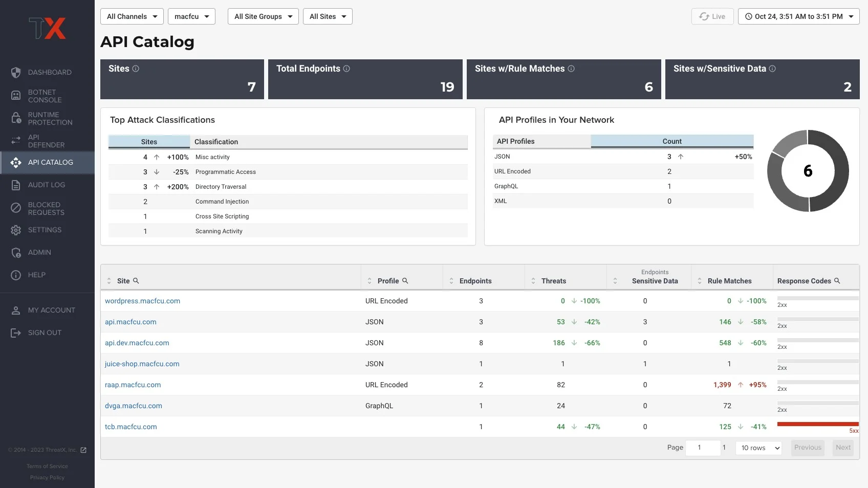Viewport: 868px width, 488px height.
Task: Click the info icon next to Sites w/Sensitive Data
Action: pyautogui.click(x=772, y=69)
